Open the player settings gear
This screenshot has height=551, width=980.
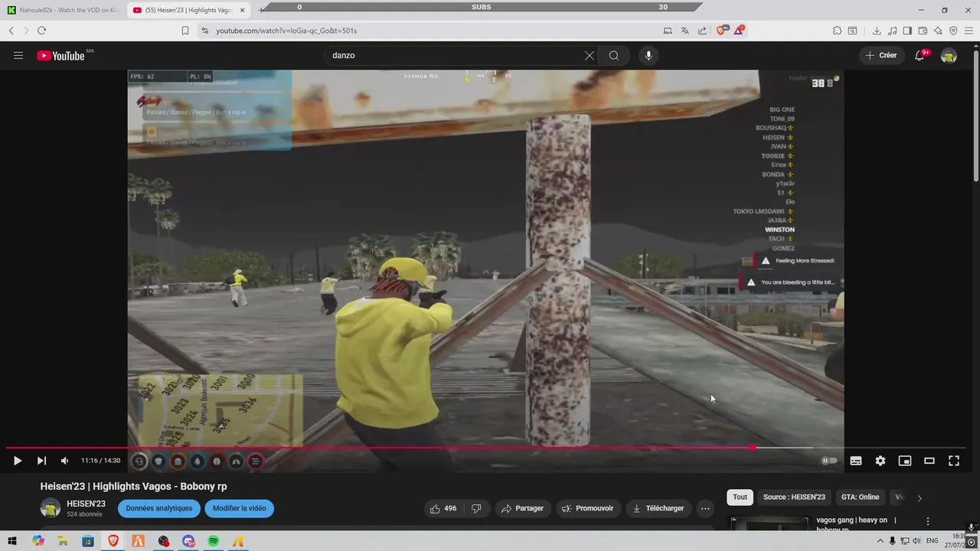point(880,461)
